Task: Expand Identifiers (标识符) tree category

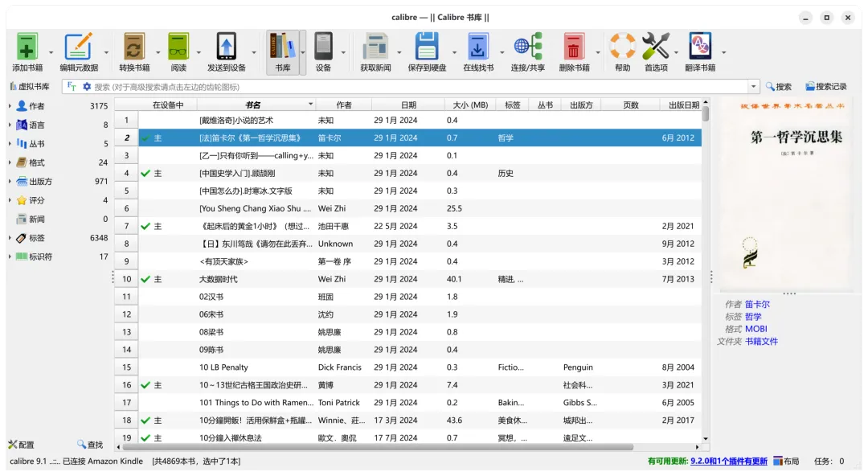Action: pyautogui.click(x=10, y=256)
